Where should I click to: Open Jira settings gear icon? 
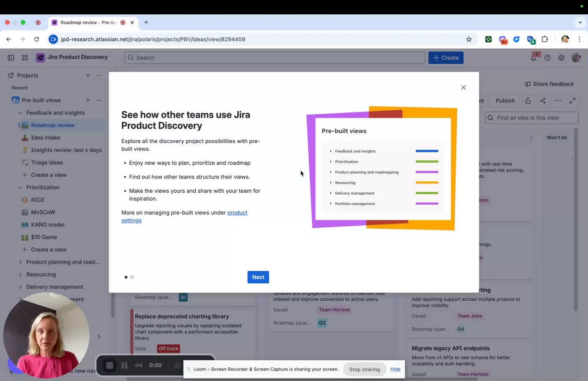(561, 58)
